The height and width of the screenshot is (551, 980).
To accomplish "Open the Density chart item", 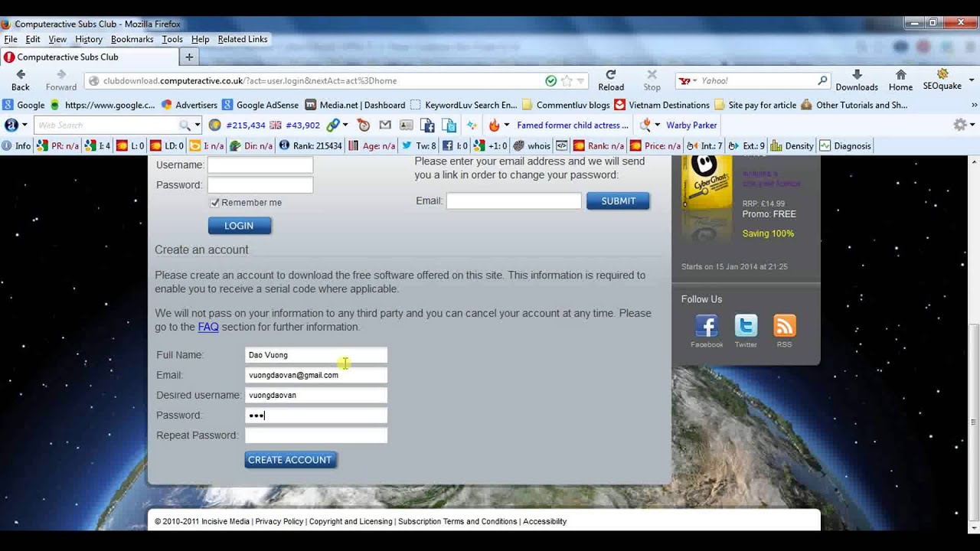I will click(792, 145).
